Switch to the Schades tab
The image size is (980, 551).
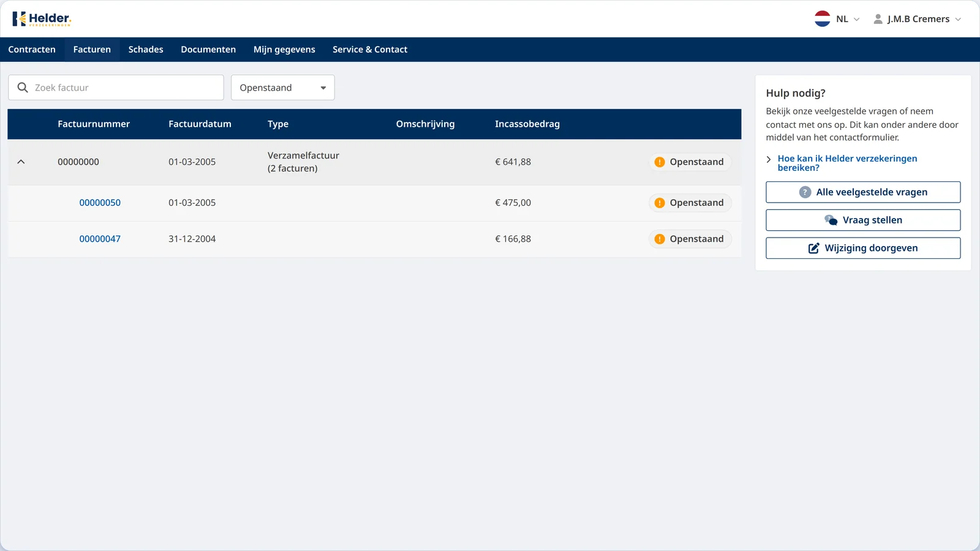tap(146, 50)
